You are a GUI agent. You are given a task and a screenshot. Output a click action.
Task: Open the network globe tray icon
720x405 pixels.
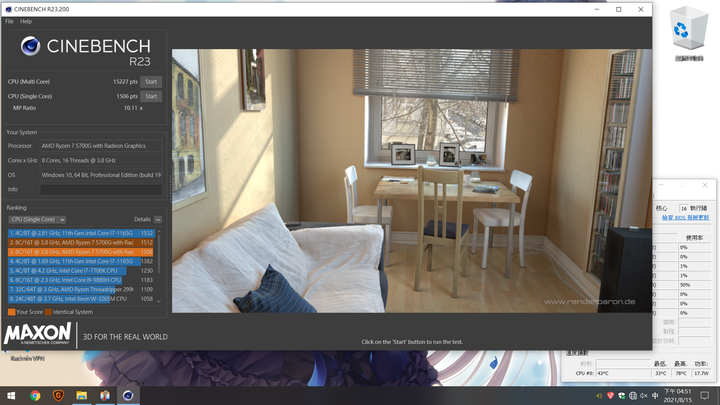click(x=633, y=395)
